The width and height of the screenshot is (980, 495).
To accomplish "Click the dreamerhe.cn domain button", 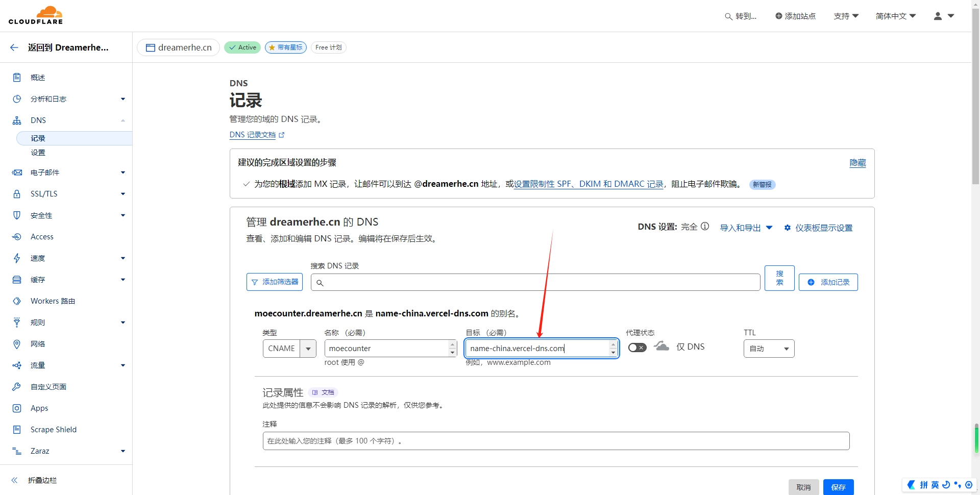I will [179, 47].
